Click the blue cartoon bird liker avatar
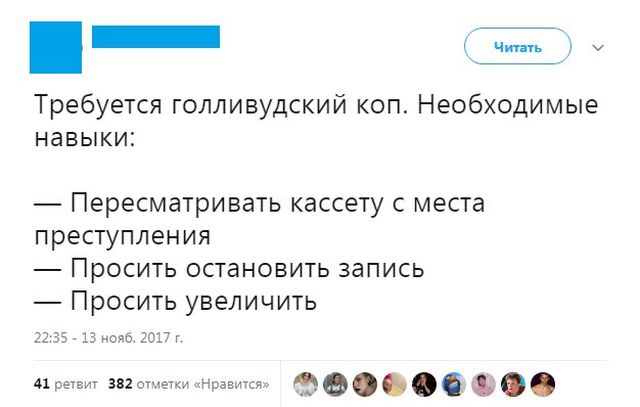The height and width of the screenshot is (407, 640). point(455,382)
